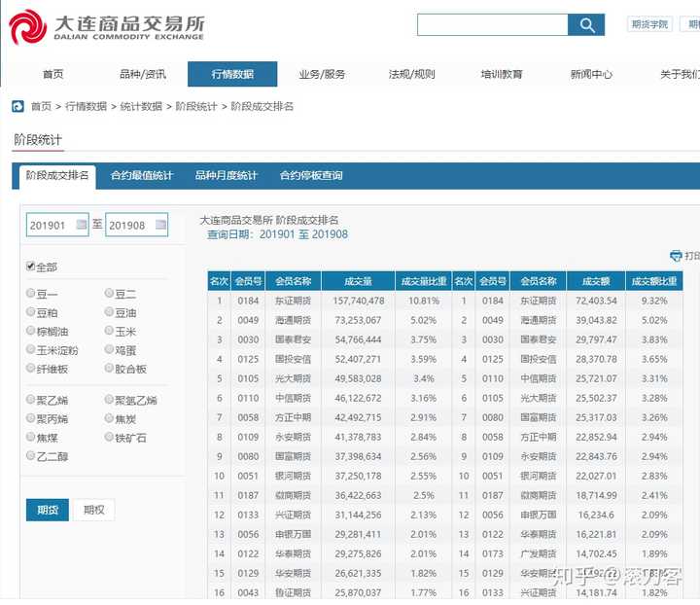The width and height of the screenshot is (700, 605).
Task: Click the 阶段统计 section heading
Action: point(38,140)
